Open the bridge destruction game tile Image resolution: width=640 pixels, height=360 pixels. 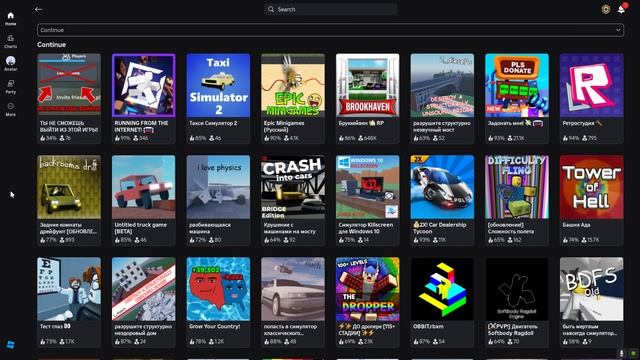(x=442, y=98)
